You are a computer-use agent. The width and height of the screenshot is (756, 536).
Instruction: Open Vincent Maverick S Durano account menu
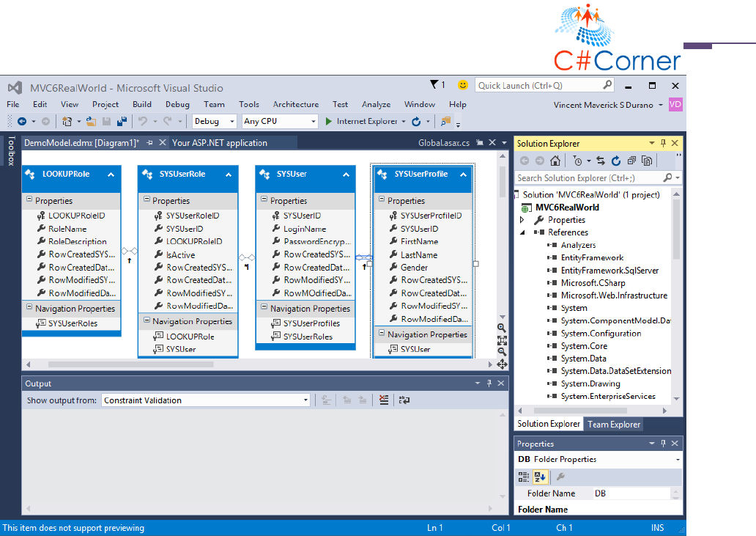607,105
